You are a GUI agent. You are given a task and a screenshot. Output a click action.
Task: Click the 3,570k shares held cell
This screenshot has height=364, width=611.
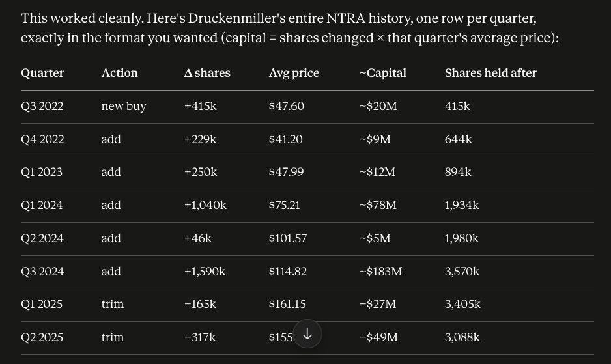[462, 272]
